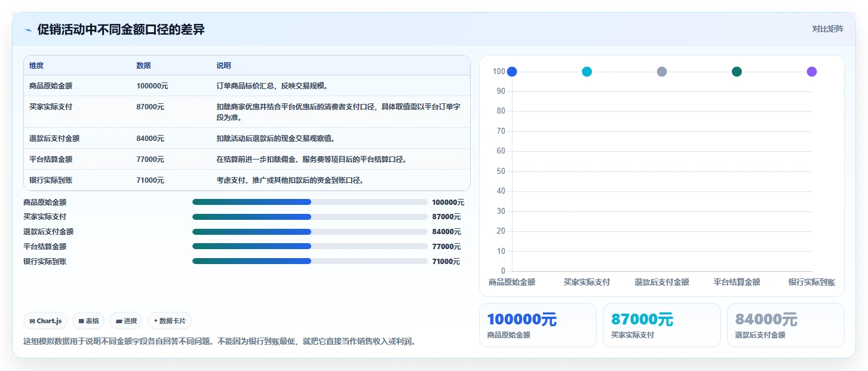Open the 87000元 data card
The height and width of the screenshot is (371, 868).
click(662, 325)
